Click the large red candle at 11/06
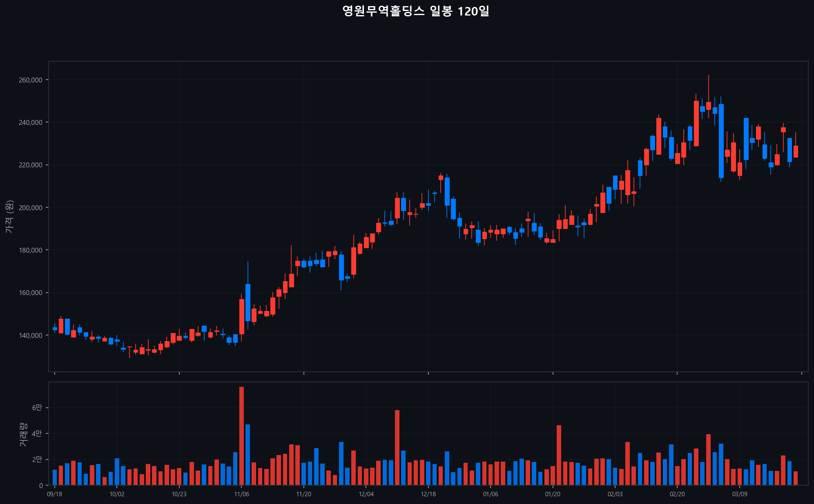 coord(241,317)
